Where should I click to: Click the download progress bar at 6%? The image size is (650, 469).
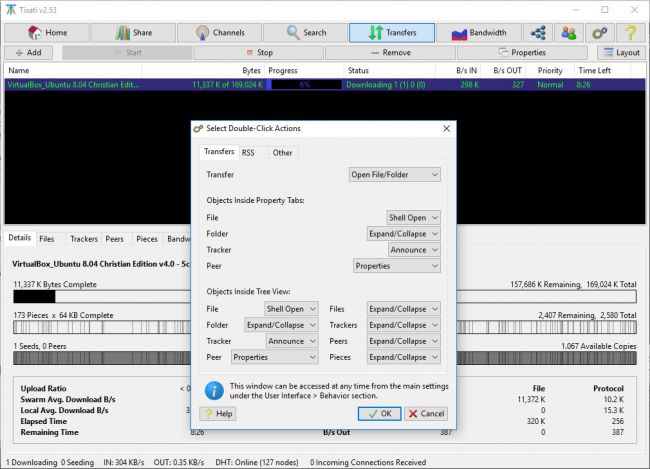coord(305,85)
